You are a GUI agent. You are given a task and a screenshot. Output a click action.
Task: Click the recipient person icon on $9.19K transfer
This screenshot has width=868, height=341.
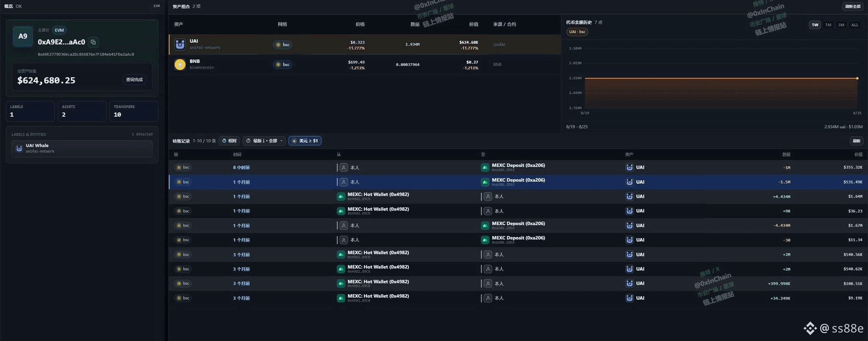point(488,298)
